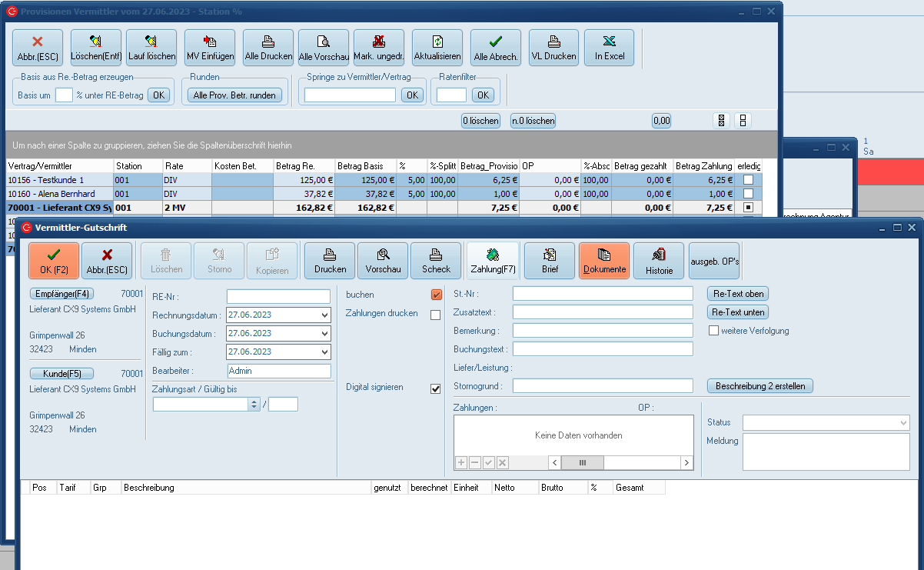Viewport: 924px width, 570px height.
Task: Open the Zahlung(F7) payment dialog
Action: pos(492,261)
